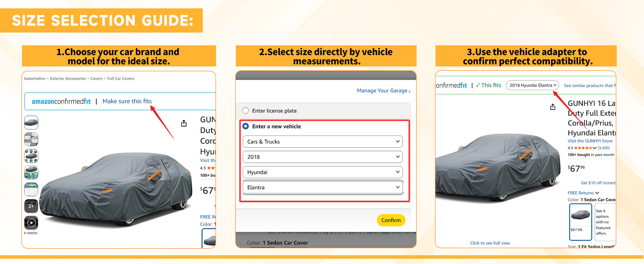
Task: Open the 2018 Hyundai Elantra vehicle dropdown
Action: pyautogui.click(x=532, y=85)
